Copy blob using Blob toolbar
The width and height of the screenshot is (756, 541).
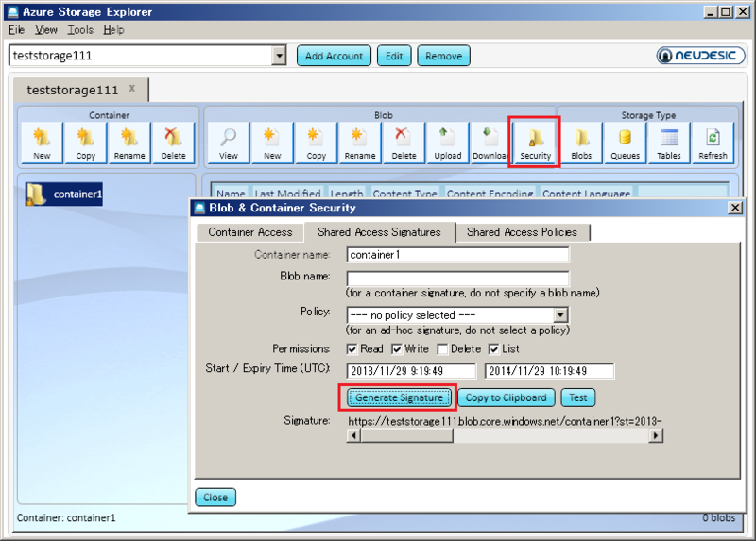tap(317, 144)
